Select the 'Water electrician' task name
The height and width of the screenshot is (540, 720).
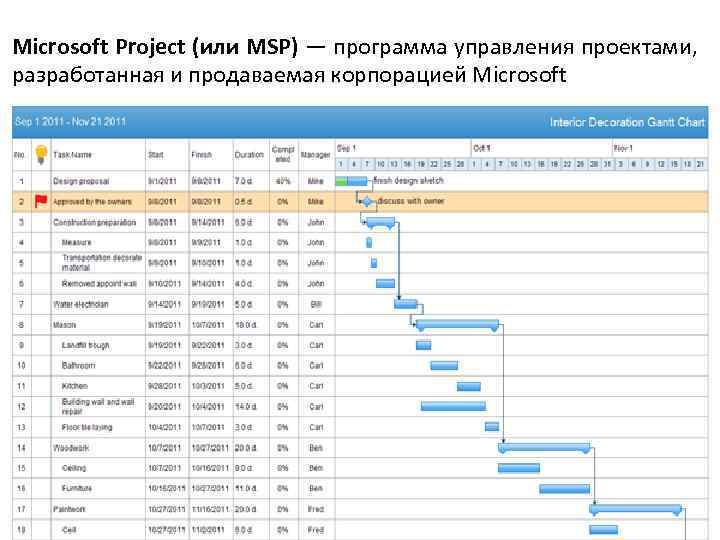click(81, 304)
